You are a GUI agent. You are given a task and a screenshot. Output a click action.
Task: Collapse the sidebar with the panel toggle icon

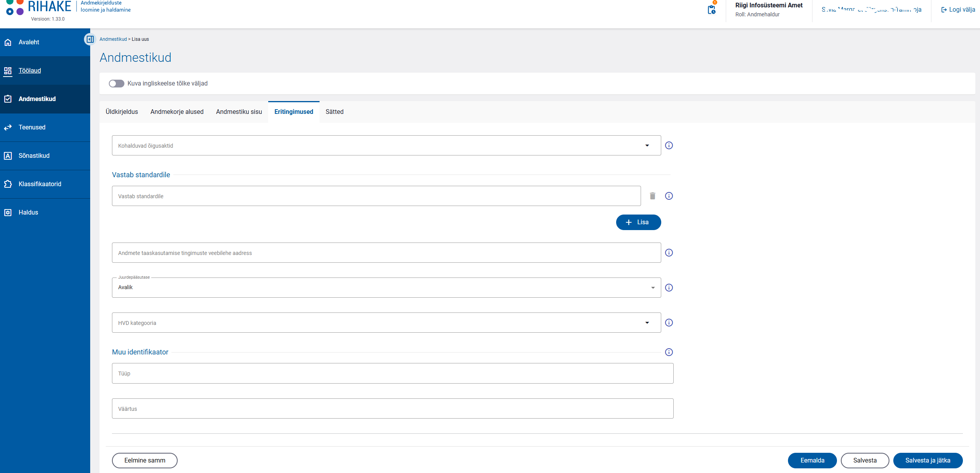90,39
